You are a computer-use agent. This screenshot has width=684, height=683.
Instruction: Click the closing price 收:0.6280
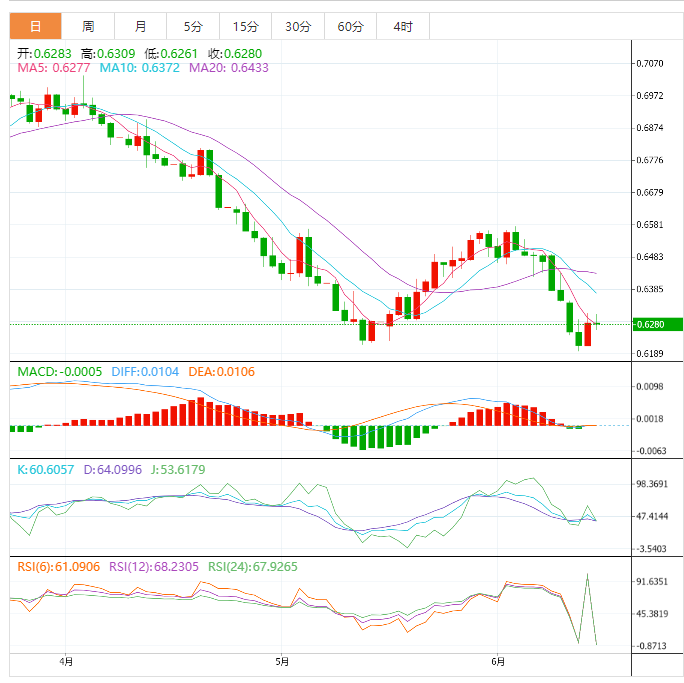pyautogui.click(x=235, y=54)
